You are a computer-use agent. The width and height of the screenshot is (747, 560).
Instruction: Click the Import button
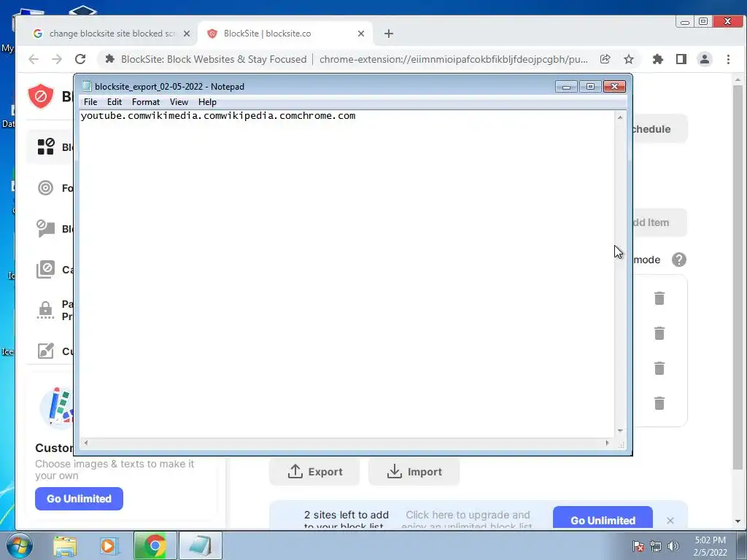tap(414, 472)
